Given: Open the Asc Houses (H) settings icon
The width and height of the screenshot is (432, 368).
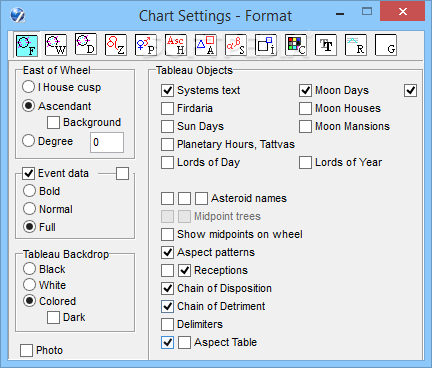Looking at the screenshot, I should point(176,45).
